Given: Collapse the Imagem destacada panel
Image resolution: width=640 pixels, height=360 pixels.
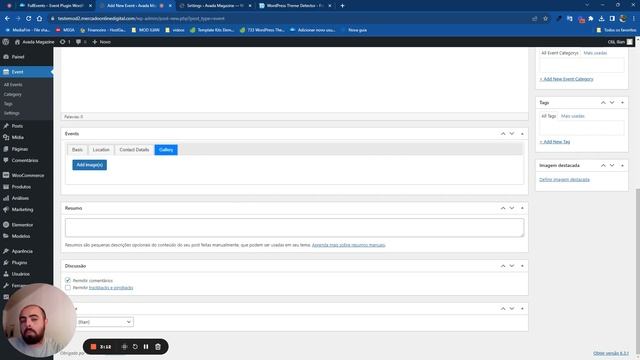Looking at the screenshot, I should tap(622, 166).
